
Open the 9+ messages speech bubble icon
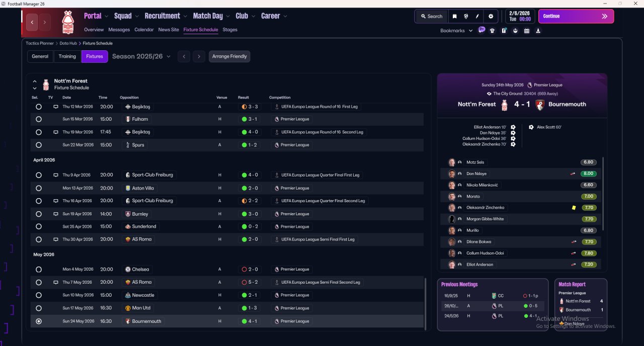tap(481, 30)
